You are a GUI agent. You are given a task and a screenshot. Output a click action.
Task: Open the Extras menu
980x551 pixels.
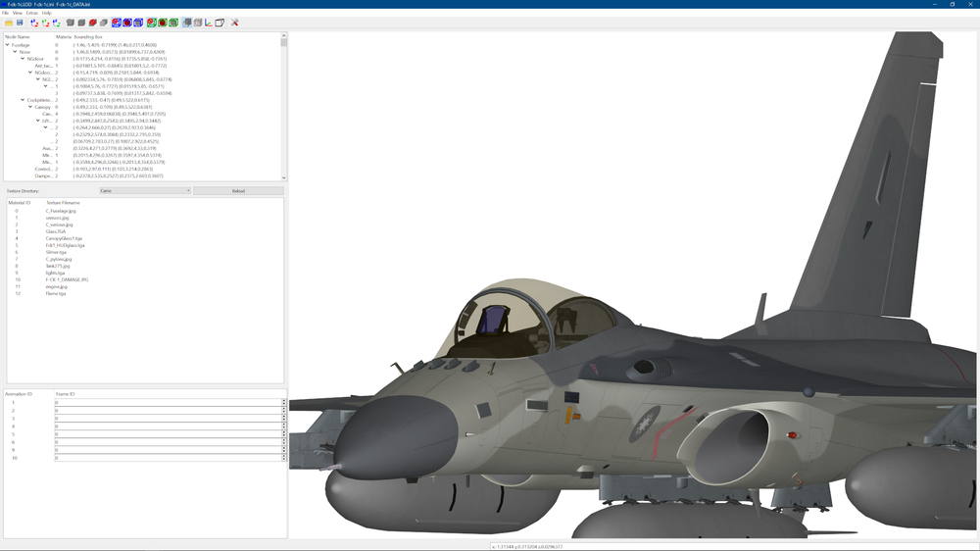(32, 13)
